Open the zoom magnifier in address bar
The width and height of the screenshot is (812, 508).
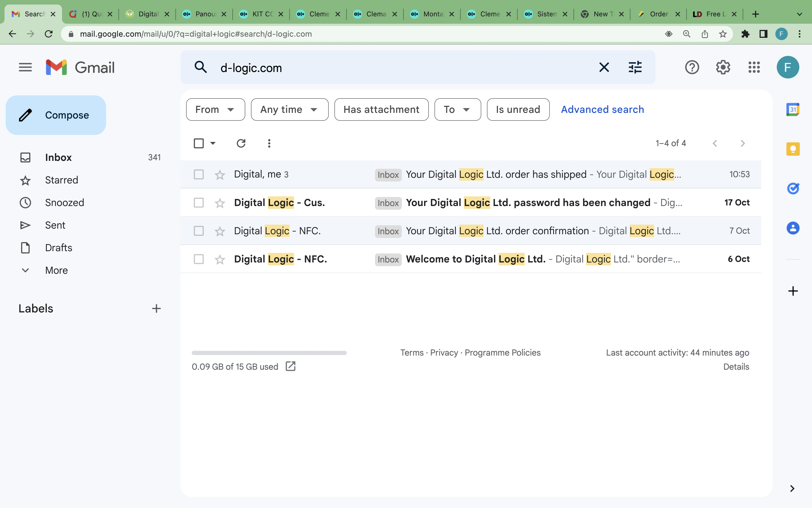click(687, 34)
